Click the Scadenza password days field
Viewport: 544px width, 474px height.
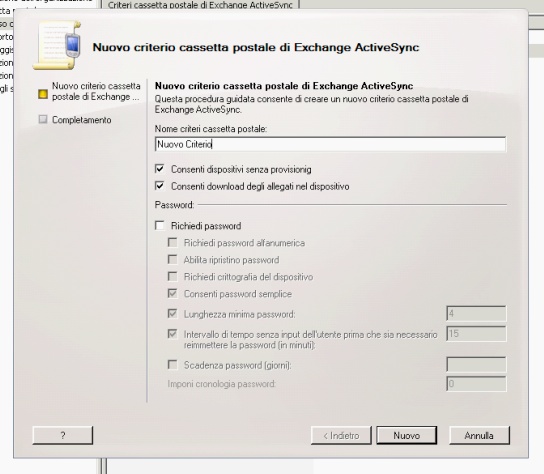pyautogui.click(x=476, y=365)
